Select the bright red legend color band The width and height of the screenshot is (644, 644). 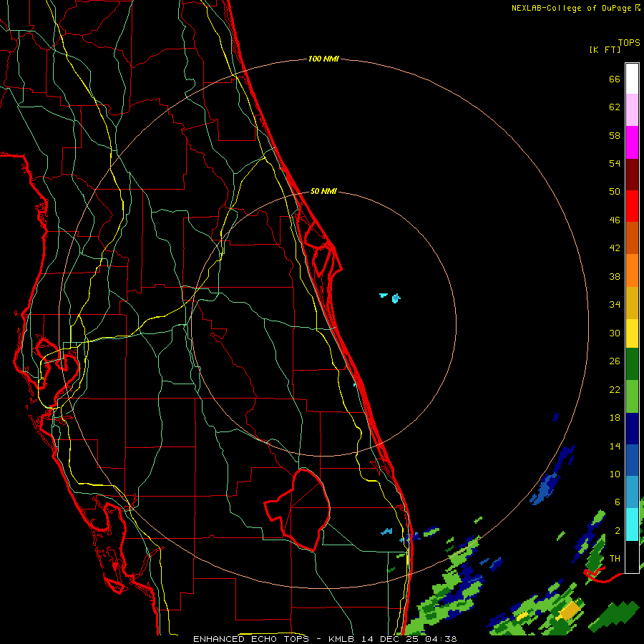632,206
